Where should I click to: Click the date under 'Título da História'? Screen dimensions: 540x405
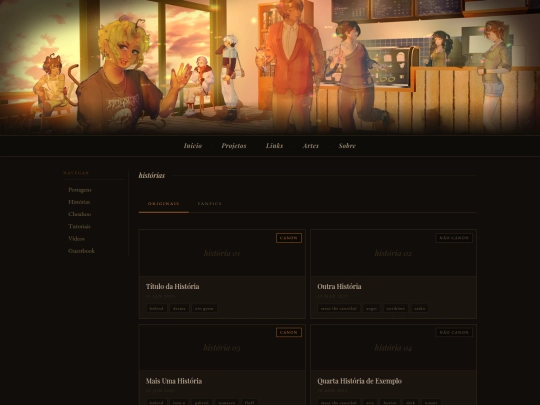(x=160, y=296)
